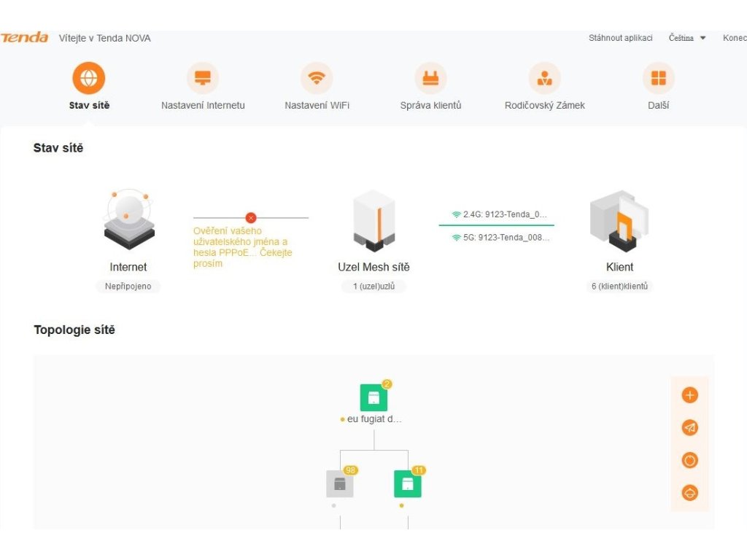Click the bottom orange topology toolbar icon
This screenshot has height=560, width=747.
tap(690, 493)
